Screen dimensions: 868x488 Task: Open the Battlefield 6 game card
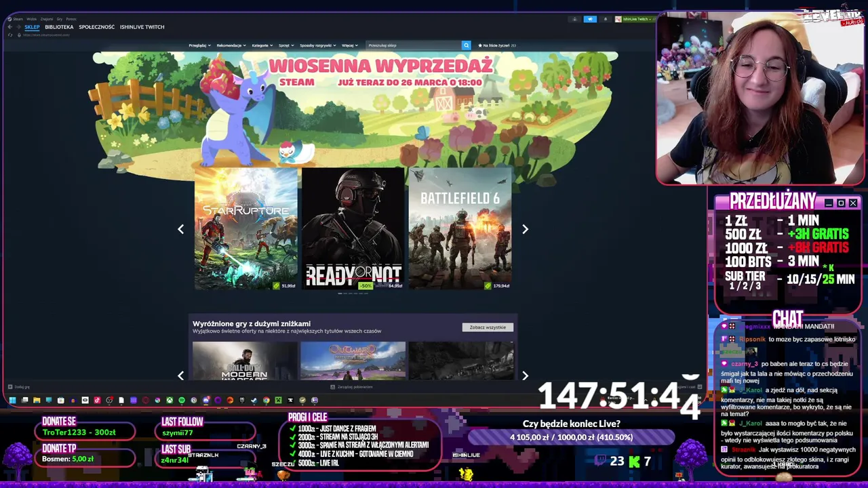click(460, 228)
